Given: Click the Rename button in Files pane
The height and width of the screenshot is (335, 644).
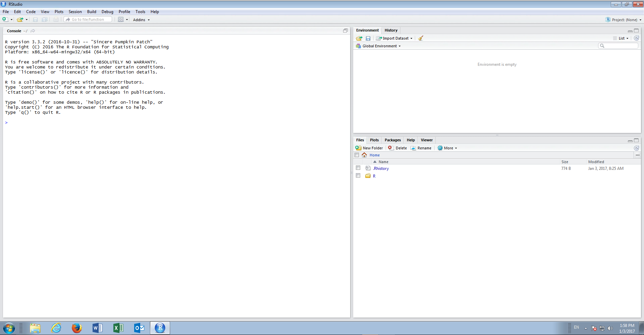Looking at the screenshot, I should click(421, 148).
